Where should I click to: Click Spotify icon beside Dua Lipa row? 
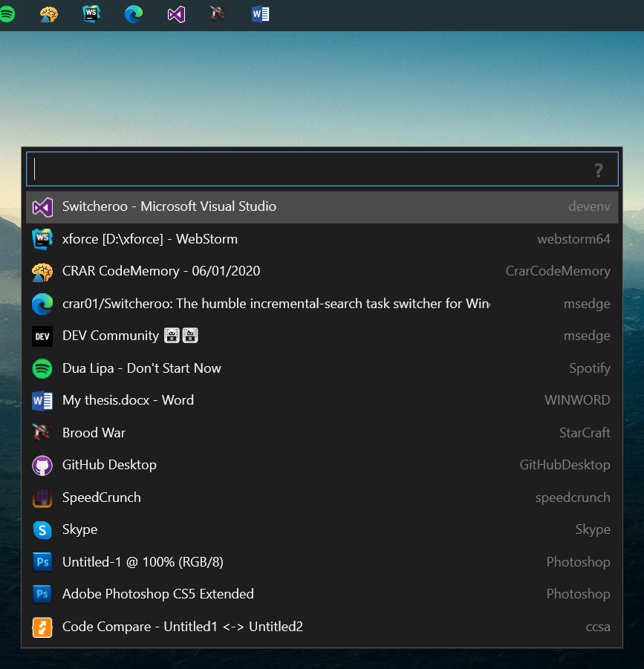pyautogui.click(x=42, y=368)
